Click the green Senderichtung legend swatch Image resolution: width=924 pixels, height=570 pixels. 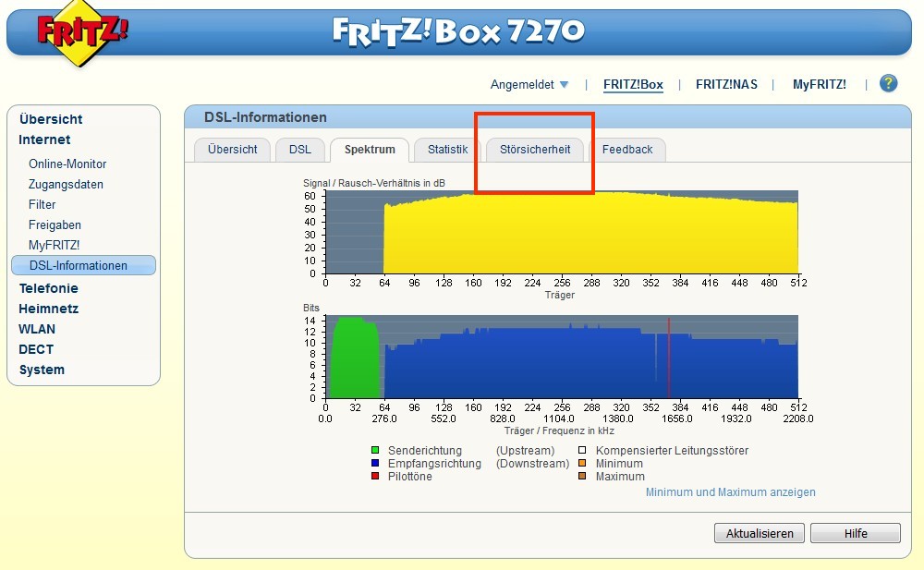click(375, 450)
